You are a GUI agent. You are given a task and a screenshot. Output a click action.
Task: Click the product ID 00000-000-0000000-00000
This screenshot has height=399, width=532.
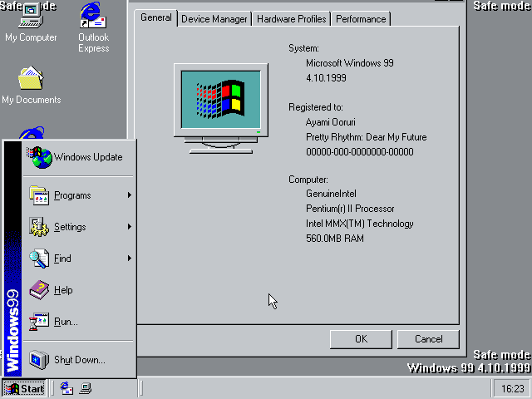[360, 151]
